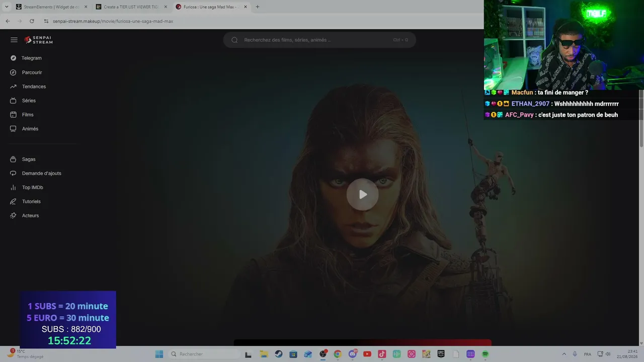The width and height of the screenshot is (644, 362).
Task: Go back to the previous page
Action: pos(8,21)
